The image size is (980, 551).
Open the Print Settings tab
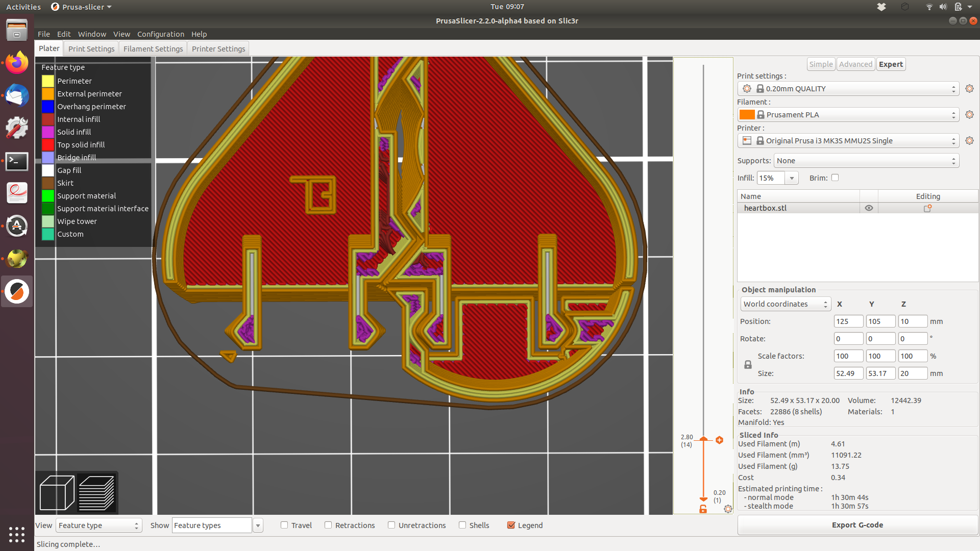point(91,49)
